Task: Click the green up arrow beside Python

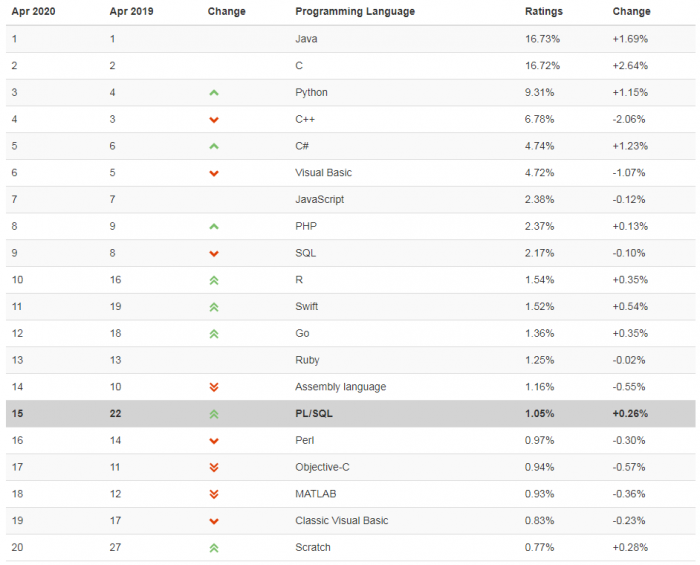Action: (x=213, y=93)
